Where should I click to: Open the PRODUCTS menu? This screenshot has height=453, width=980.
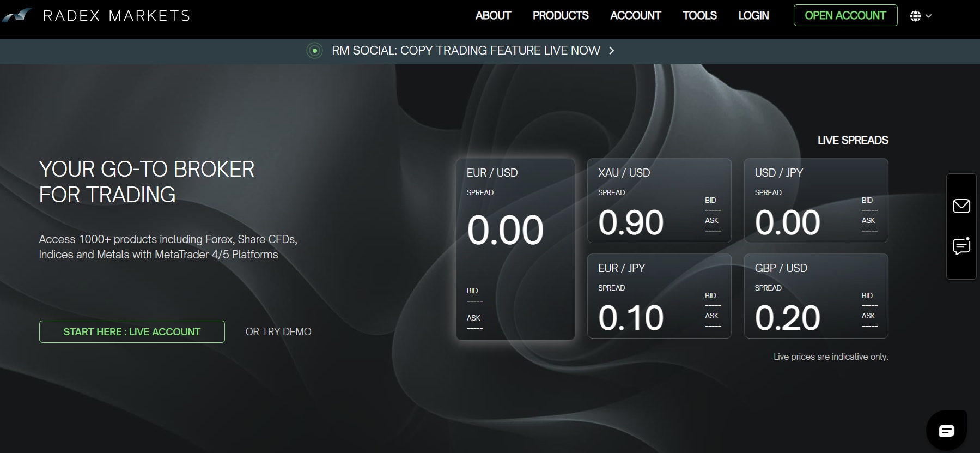tap(560, 16)
